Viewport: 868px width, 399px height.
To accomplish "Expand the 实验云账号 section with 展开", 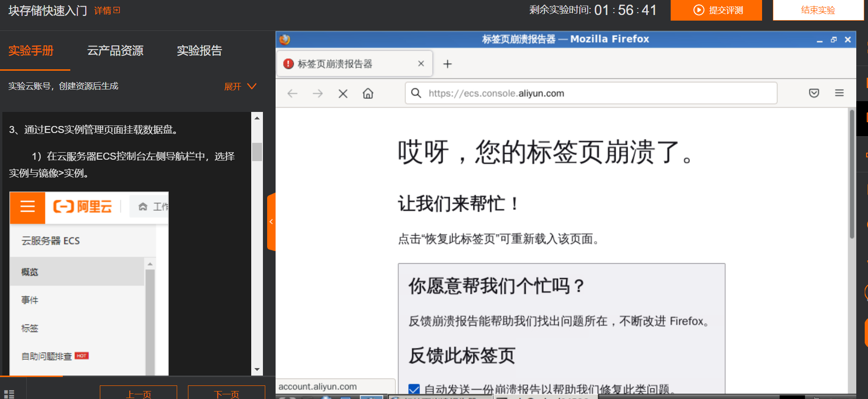I will click(240, 86).
